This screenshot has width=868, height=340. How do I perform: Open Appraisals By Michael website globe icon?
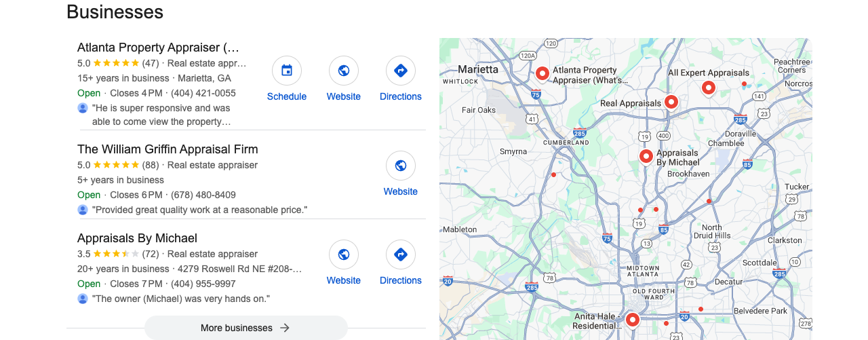pos(344,254)
